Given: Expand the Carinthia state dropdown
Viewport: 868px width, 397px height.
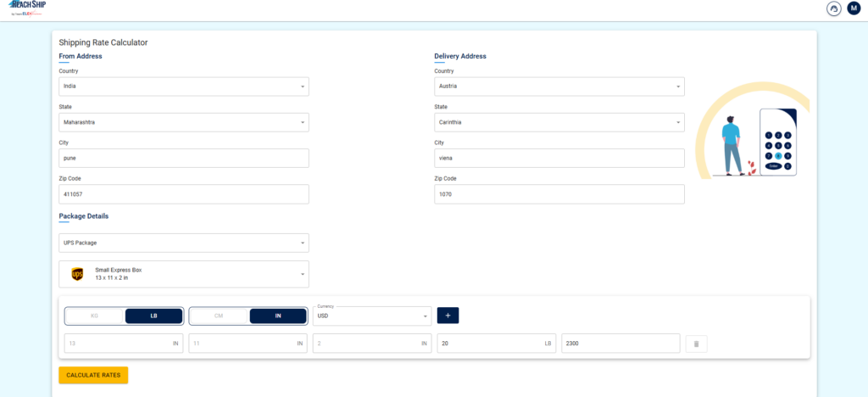Looking at the screenshot, I should 559,122.
